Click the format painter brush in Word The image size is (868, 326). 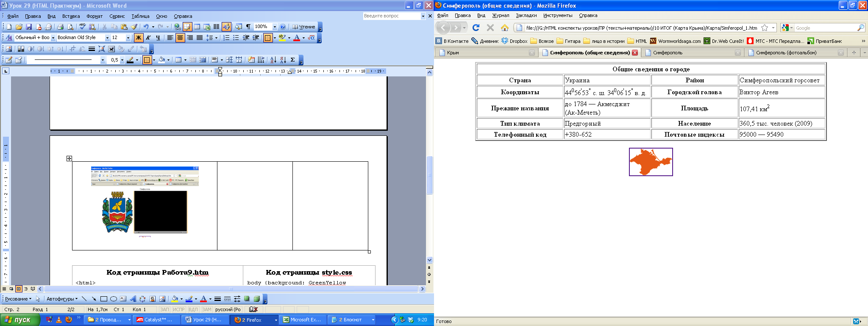coord(134,27)
